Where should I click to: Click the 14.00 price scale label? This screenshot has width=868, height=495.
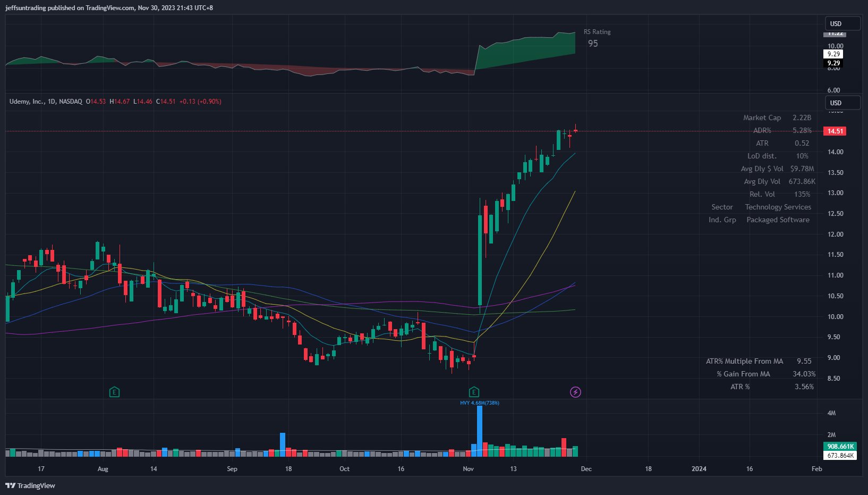tap(836, 152)
